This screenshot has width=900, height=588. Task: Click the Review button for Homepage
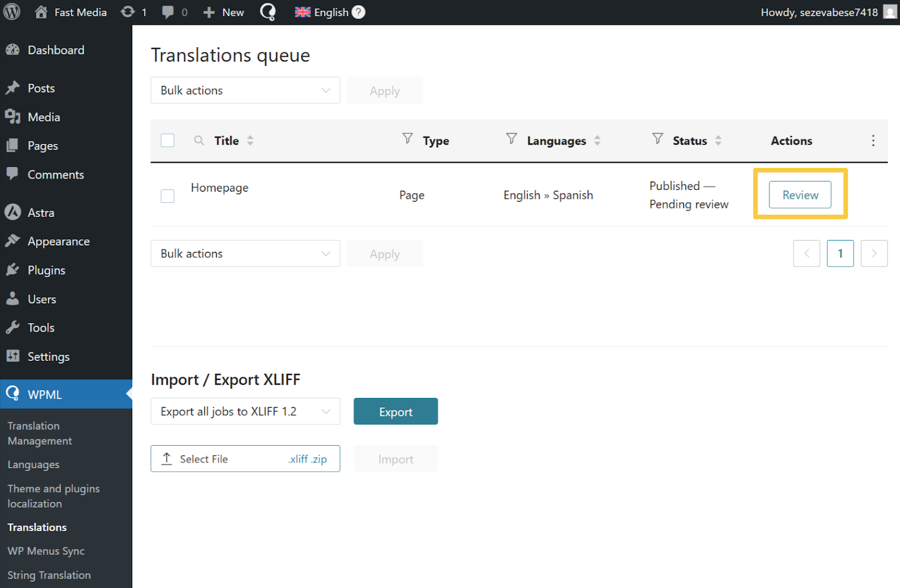coord(800,195)
